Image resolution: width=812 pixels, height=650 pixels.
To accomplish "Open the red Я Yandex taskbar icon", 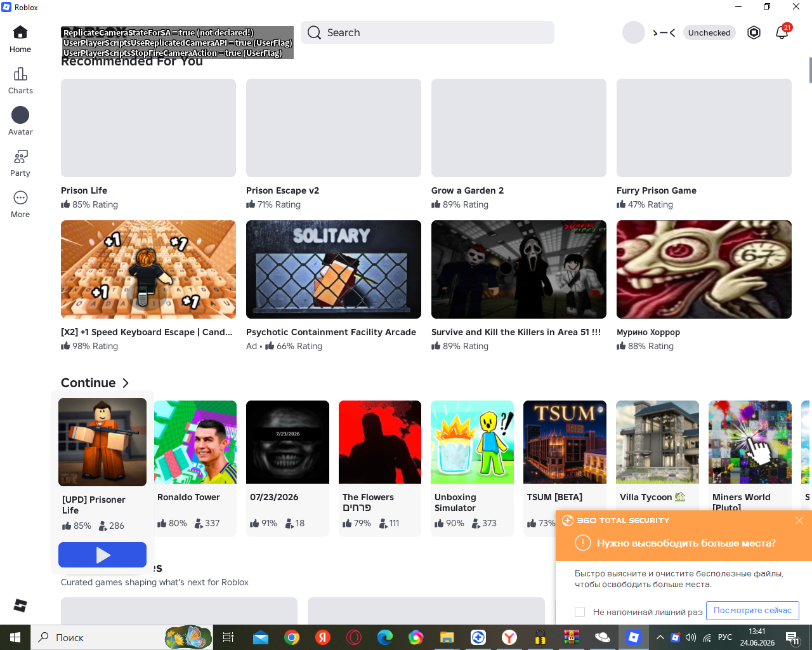I will coord(323,637).
